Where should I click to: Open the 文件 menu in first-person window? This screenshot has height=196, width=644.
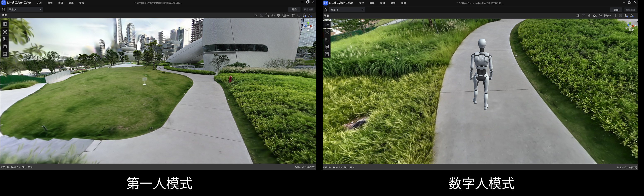(40, 3)
